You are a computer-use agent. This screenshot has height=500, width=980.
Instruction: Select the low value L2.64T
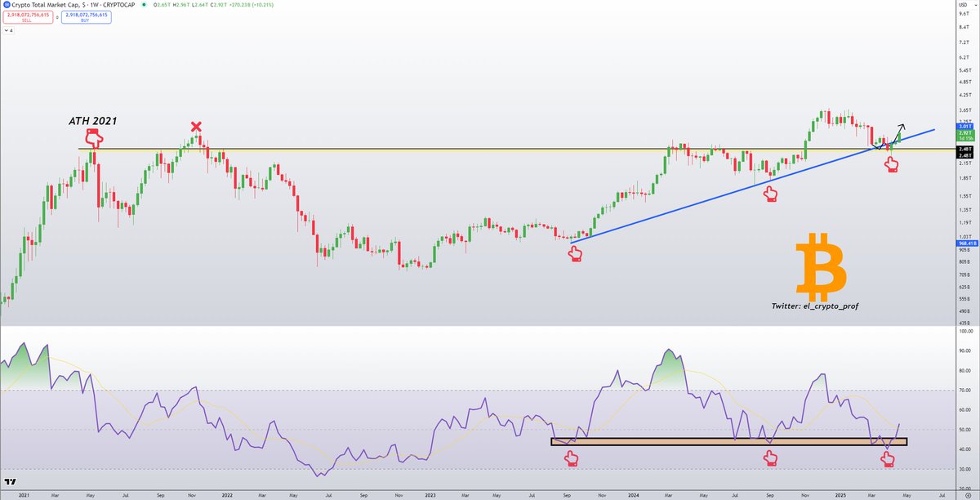click(x=200, y=5)
